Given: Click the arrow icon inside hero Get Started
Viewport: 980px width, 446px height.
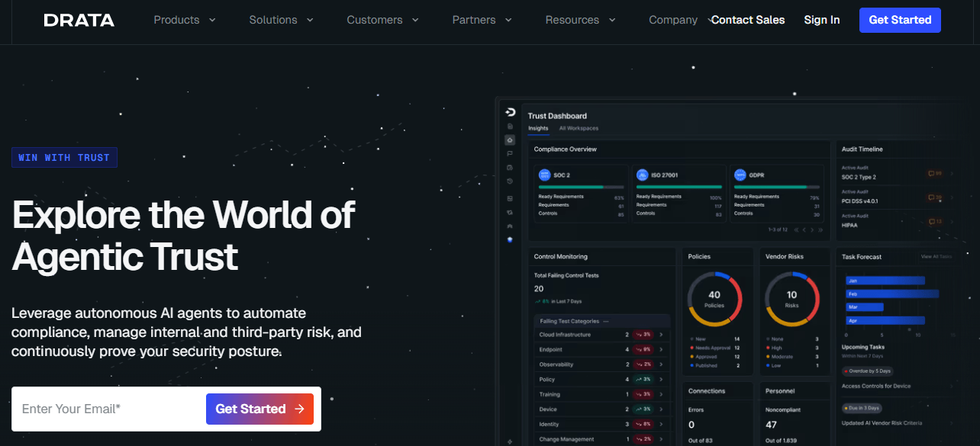Looking at the screenshot, I should [x=300, y=409].
